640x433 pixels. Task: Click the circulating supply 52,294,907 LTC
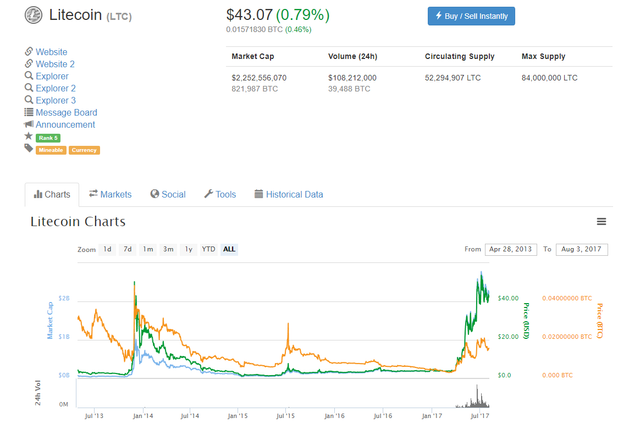point(453,78)
